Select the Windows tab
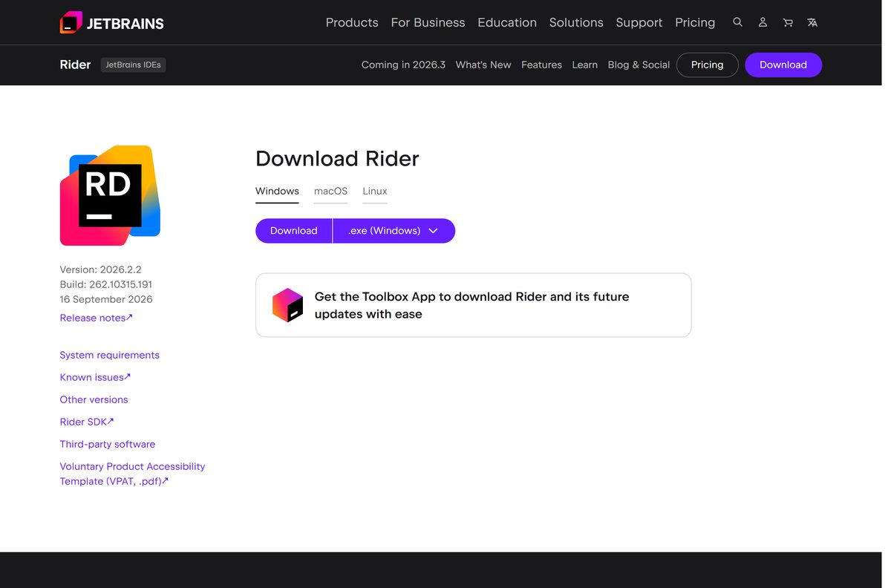Screen dimensions: 891x588 point(277,192)
